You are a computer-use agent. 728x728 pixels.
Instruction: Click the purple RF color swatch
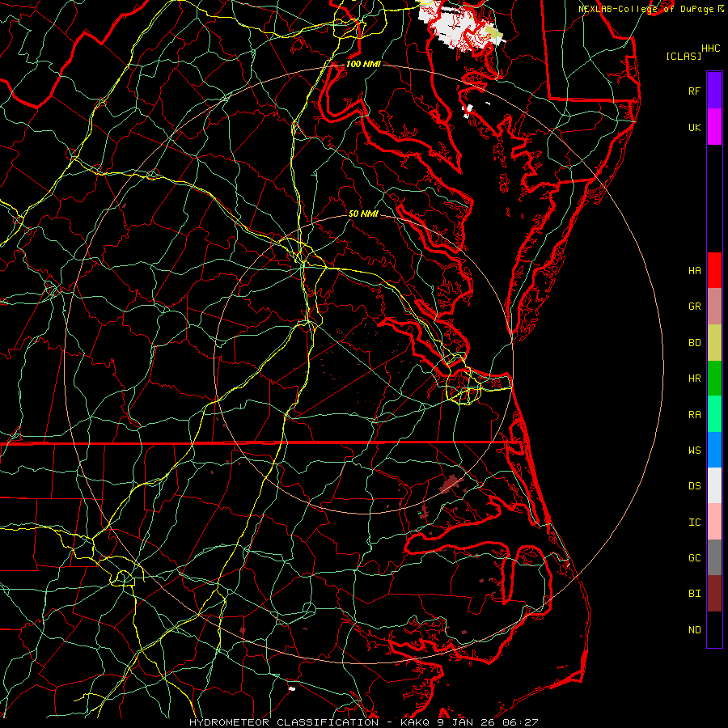point(714,91)
